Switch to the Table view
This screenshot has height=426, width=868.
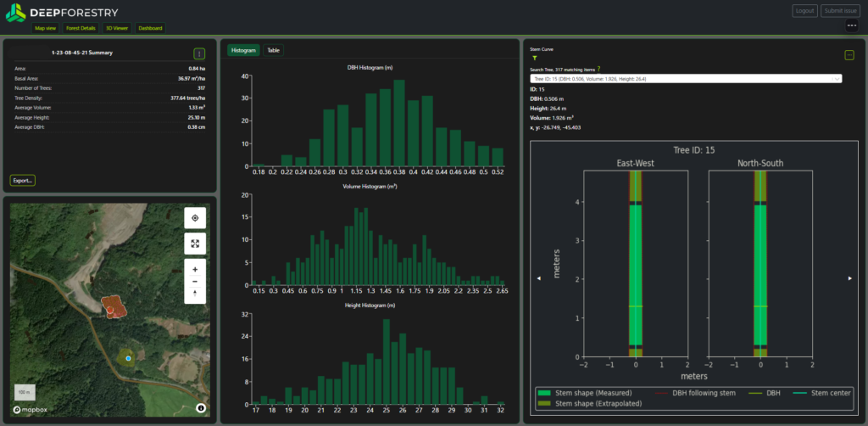274,50
